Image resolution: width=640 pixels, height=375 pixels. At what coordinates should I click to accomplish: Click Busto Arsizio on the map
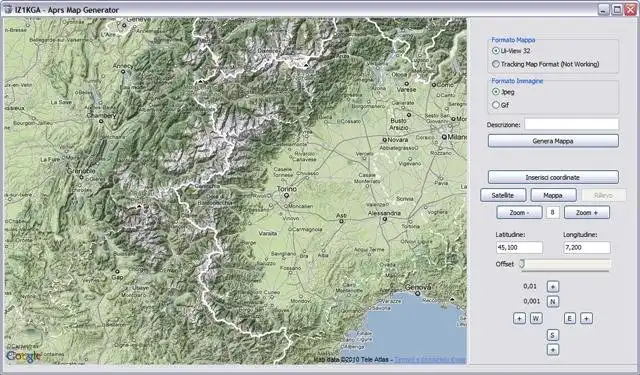click(x=398, y=124)
